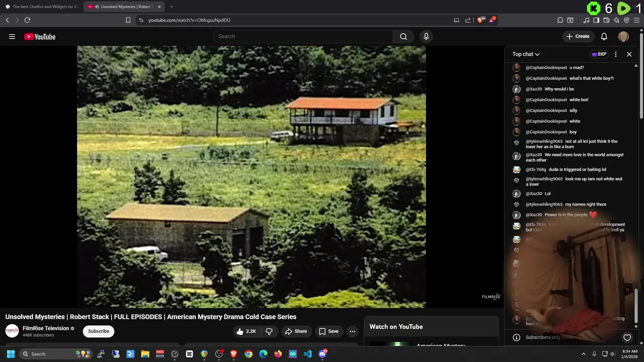Open File Explorer from the taskbar
644x362 pixels.
tap(145, 354)
